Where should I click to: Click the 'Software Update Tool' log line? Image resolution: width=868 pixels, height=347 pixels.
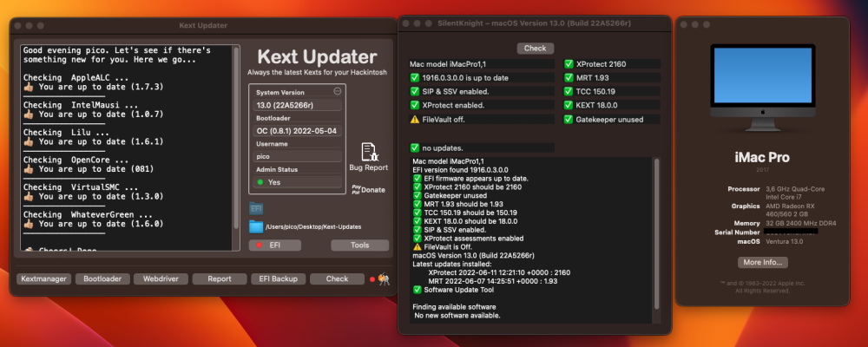point(453,290)
